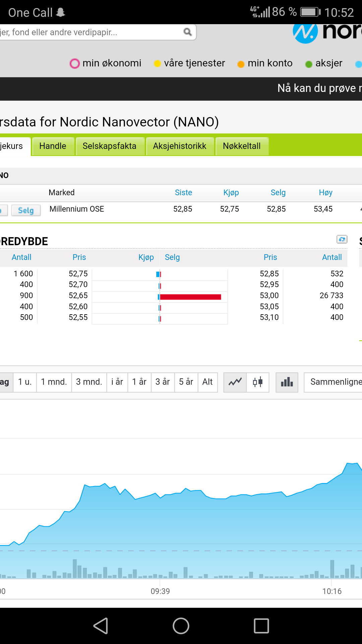Click the Siste column header
Viewport: 362px width, 644px height.
click(183, 193)
